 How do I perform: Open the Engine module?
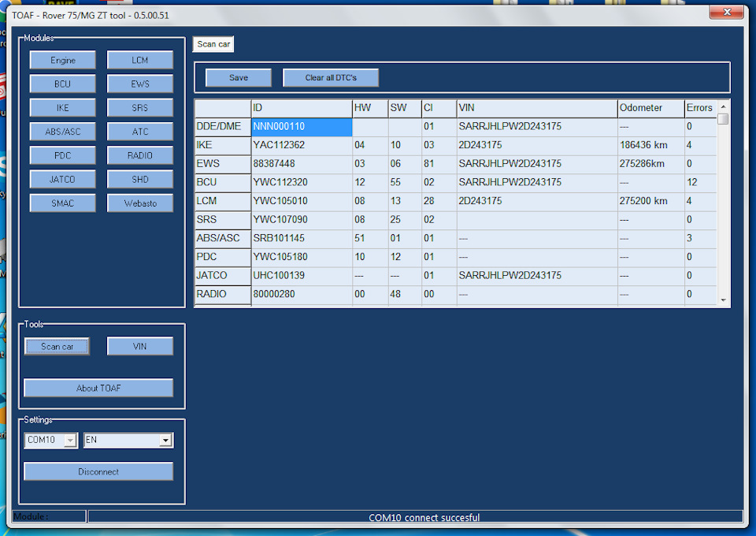point(63,61)
